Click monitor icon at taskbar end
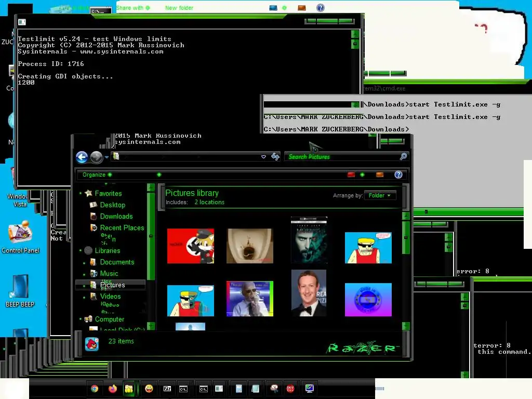 (x=310, y=389)
